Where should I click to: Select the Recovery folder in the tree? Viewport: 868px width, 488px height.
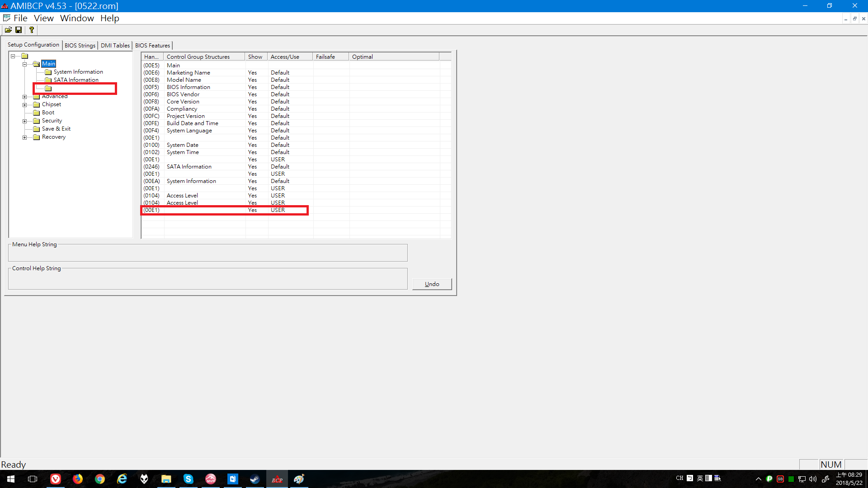(54, 137)
